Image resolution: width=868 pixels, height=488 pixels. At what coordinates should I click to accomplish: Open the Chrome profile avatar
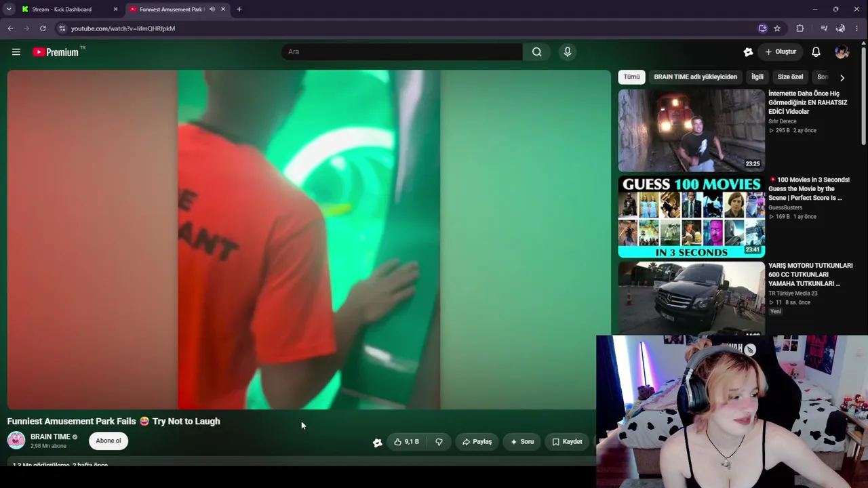pos(840,28)
